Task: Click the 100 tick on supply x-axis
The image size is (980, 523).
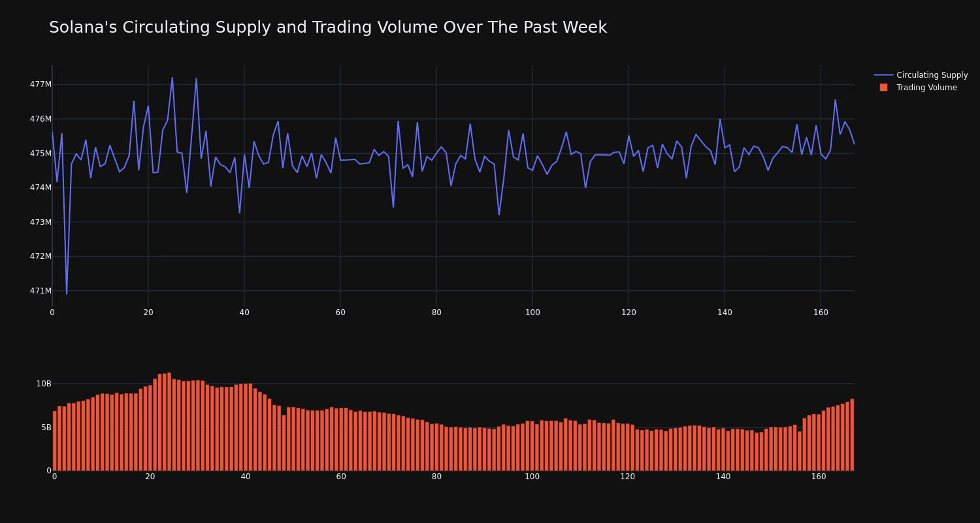Action: pyautogui.click(x=532, y=312)
